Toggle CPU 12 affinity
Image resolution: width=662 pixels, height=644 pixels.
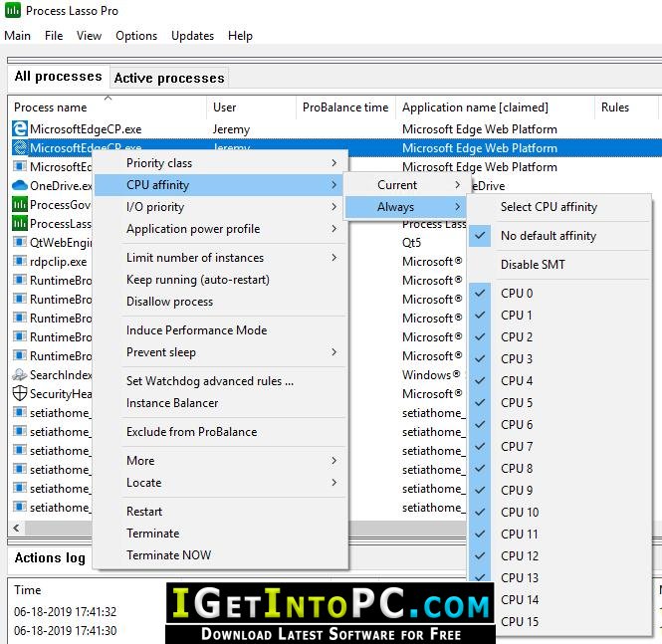pos(559,556)
